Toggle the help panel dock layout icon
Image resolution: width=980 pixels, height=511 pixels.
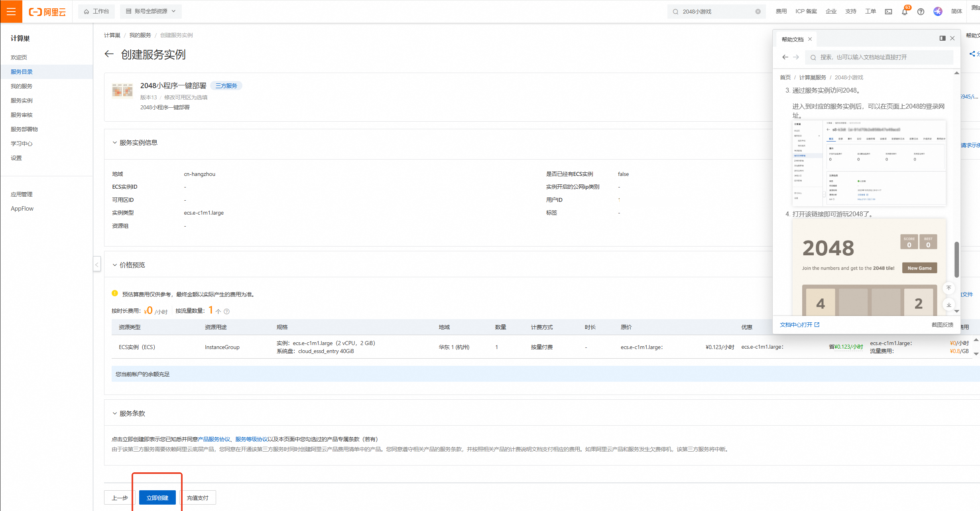pyautogui.click(x=942, y=38)
